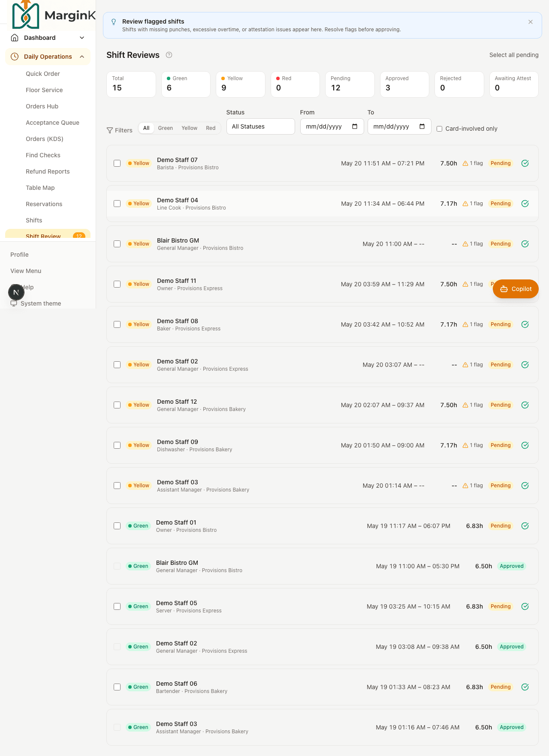Open calendar picker in To date field

422,126
